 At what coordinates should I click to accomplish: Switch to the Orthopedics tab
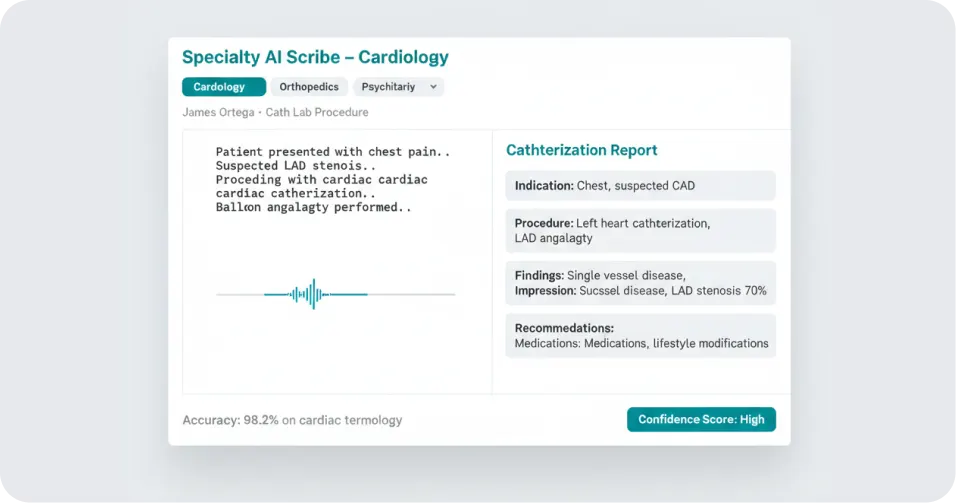(x=309, y=87)
